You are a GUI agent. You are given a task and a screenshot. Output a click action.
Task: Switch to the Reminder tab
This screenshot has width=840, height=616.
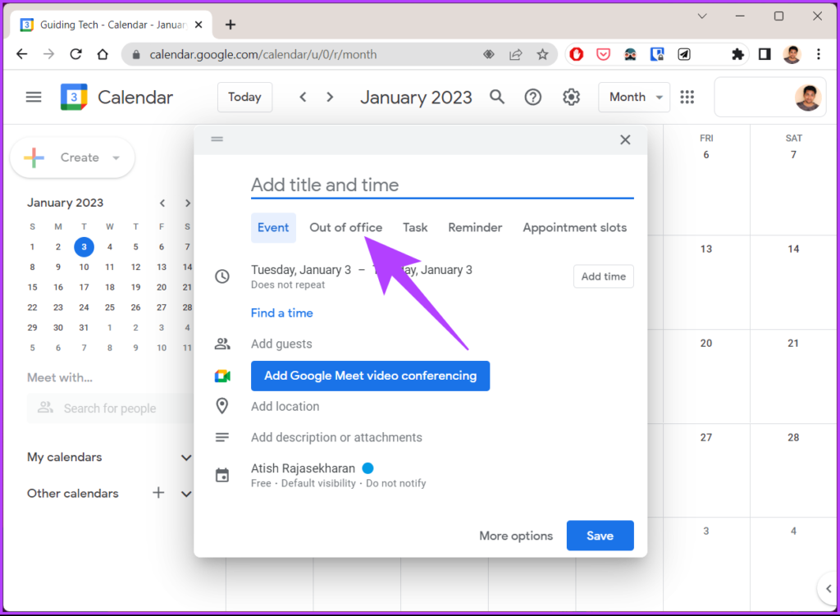click(475, 228)
